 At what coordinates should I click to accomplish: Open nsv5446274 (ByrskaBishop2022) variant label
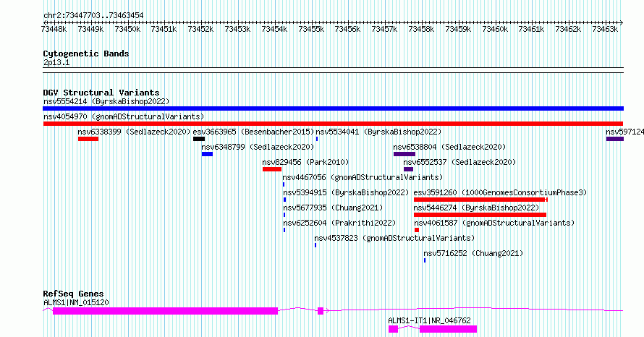pos(476,208)
